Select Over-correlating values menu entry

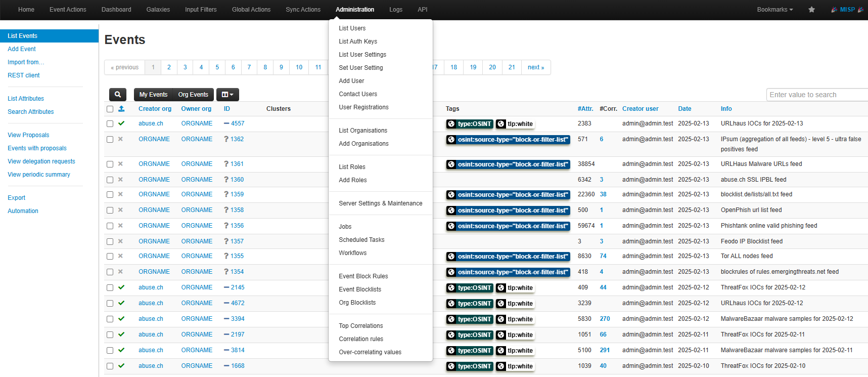[381, 352]
